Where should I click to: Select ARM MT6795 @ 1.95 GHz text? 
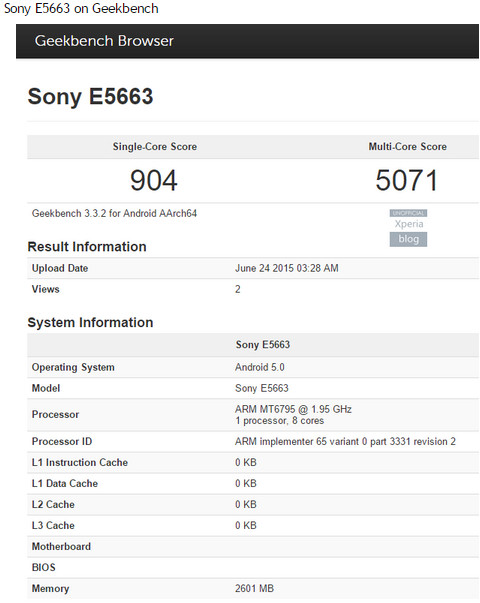click(293, 409)
